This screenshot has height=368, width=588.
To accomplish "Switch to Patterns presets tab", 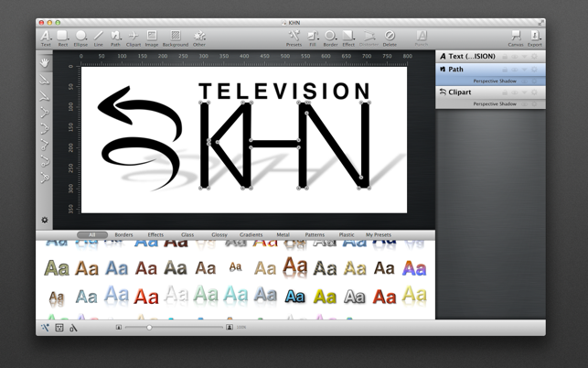I will [x=315, y=234].
